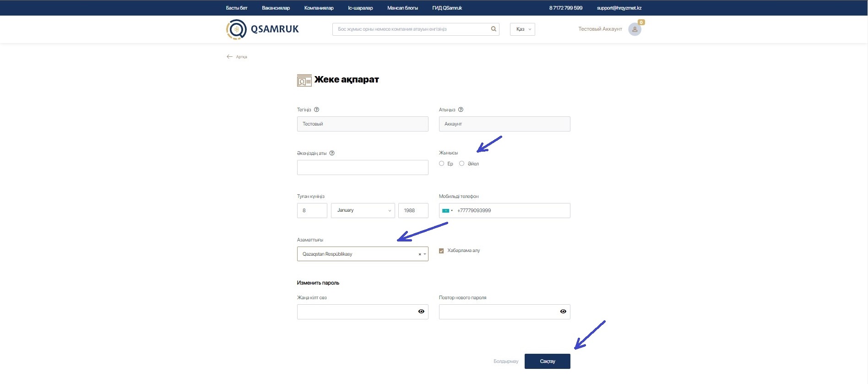Click the search magnifier icon
The width and height of the screenshot is (868, 384).
click(494, 29)
